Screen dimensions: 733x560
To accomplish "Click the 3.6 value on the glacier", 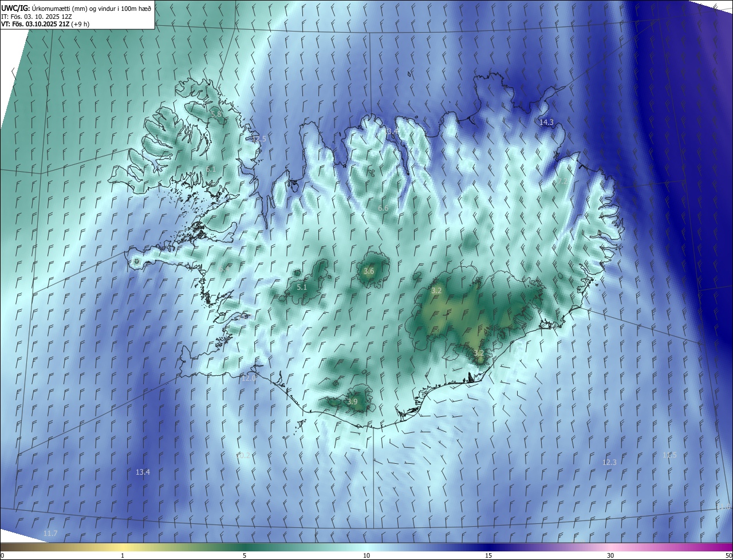I will [x=369, y=271].
